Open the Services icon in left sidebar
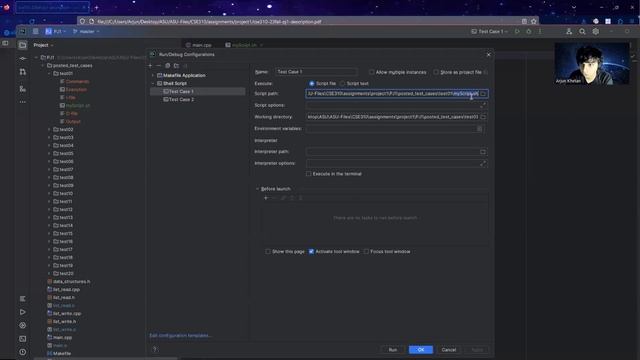The image size is (640, 360). click(22, 325)
